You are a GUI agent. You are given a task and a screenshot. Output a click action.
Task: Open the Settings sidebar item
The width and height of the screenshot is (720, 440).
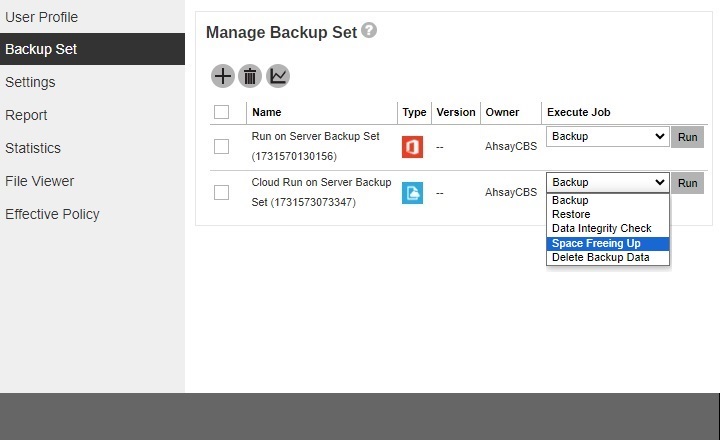(x=30, y=82)
